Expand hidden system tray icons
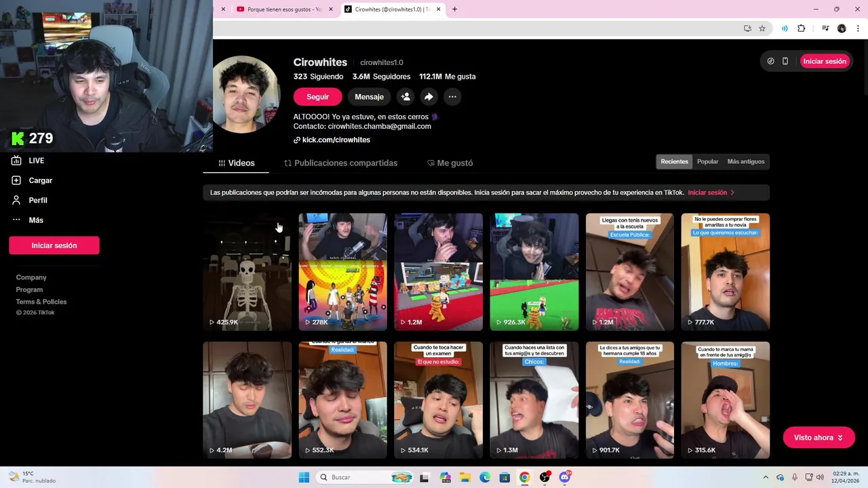Screen dimensions: 868x488 766,477
